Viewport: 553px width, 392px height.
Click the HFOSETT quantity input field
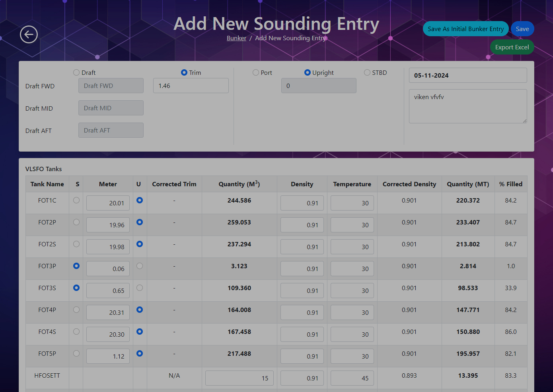(x=239, y=378)
